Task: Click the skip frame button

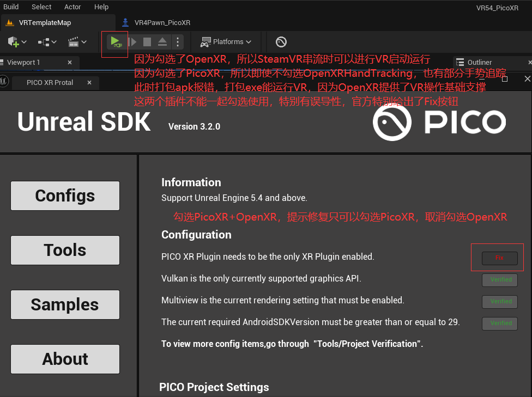Action: 132,42
